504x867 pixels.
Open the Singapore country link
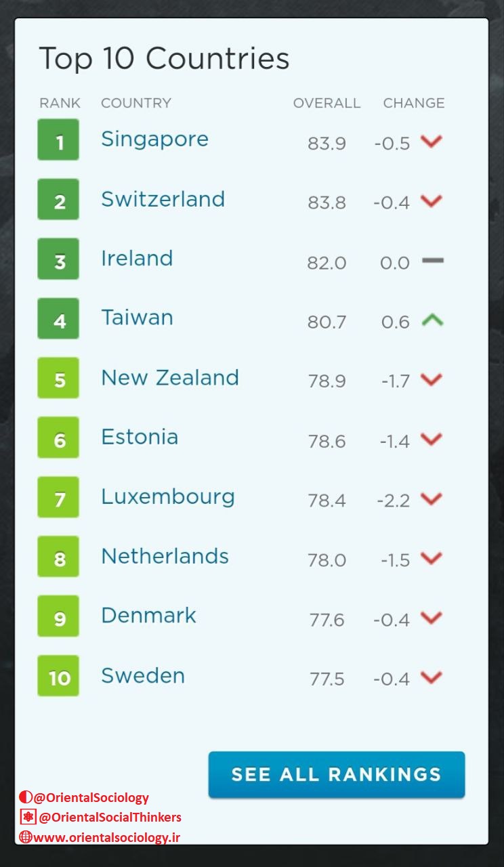point(154,140)
